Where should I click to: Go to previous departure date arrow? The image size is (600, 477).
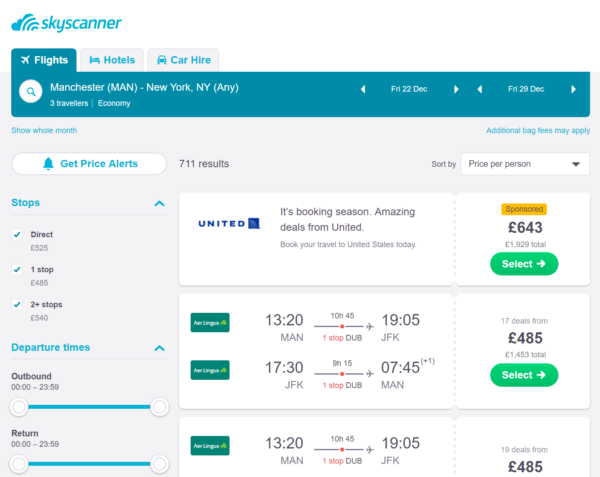363,90
